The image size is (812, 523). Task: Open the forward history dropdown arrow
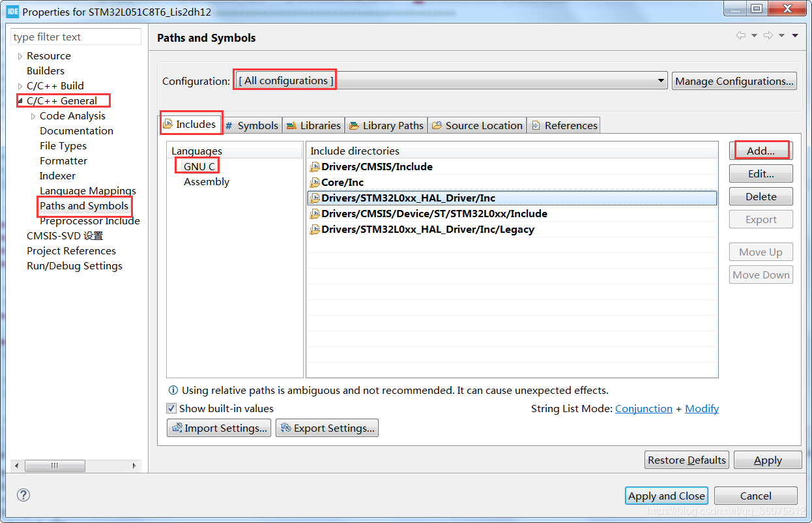781,36
